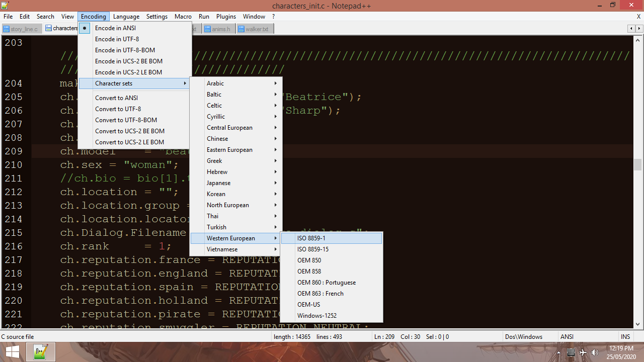Open the Search menu
Image resolution: width=644 pixels, height=362 pixels.
pos(45,17)
